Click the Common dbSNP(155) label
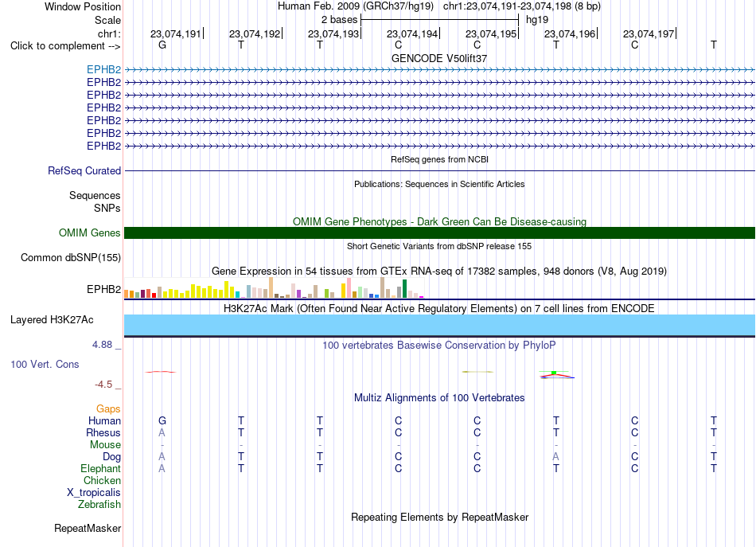This screenshot has width=756, height=547. (x=71, y=258)
